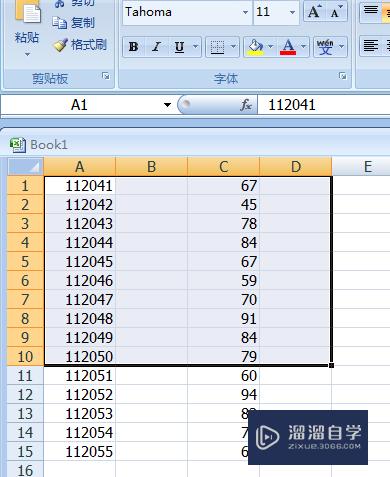This screenshot has height=477, width=390.
Task: Open the clipboard group dialog launcher
Action: pos(106,76)
